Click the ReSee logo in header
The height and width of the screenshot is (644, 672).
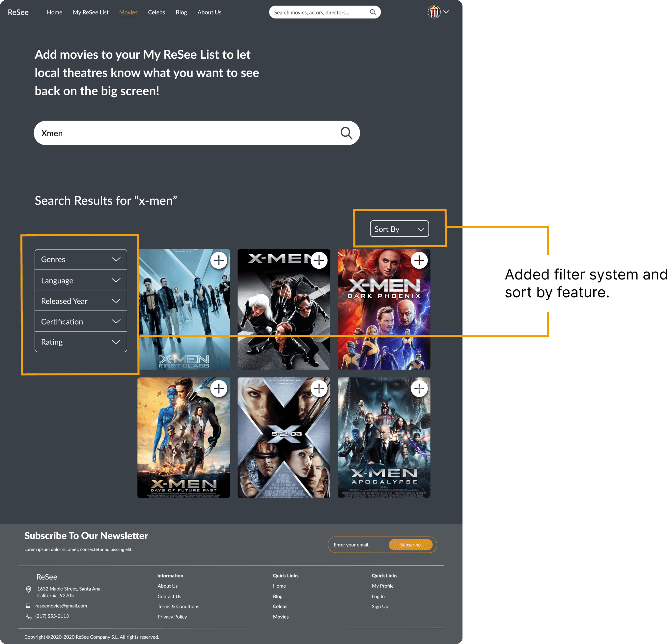coord(18,12)
